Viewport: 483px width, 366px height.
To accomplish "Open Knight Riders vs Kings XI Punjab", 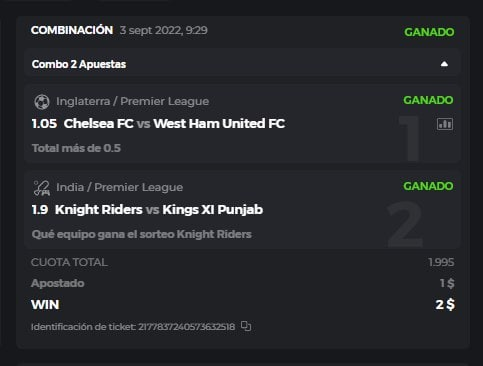I will click(x=159, y=210).
